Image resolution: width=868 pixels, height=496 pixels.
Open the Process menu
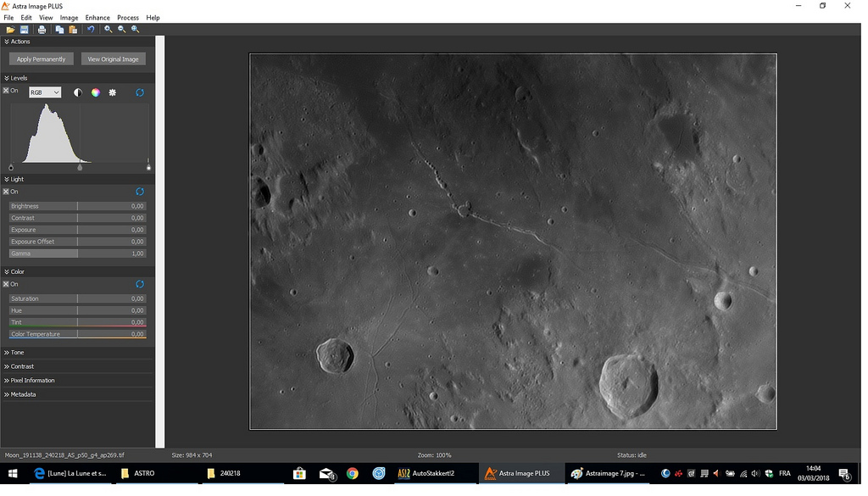[128, 18]
